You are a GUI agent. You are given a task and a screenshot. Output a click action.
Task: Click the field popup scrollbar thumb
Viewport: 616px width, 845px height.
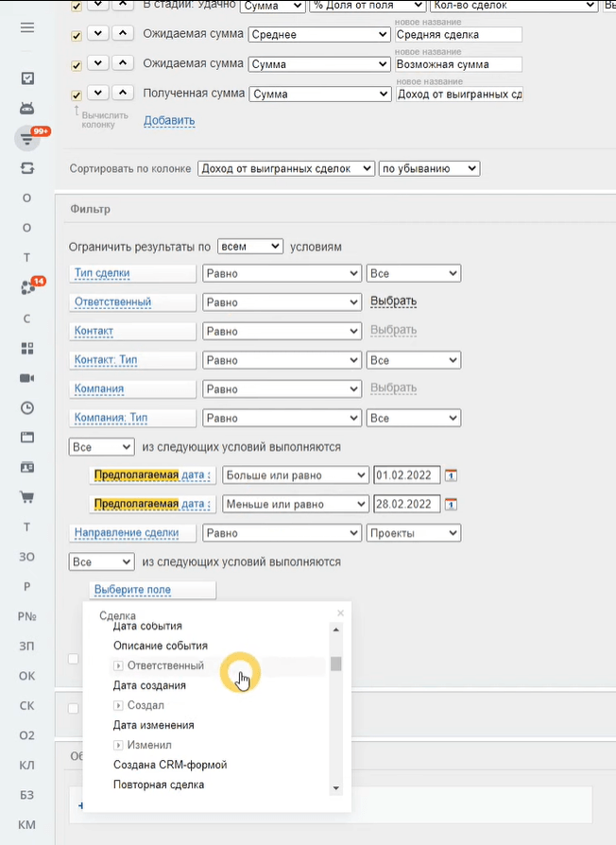[x=336, y=664]
